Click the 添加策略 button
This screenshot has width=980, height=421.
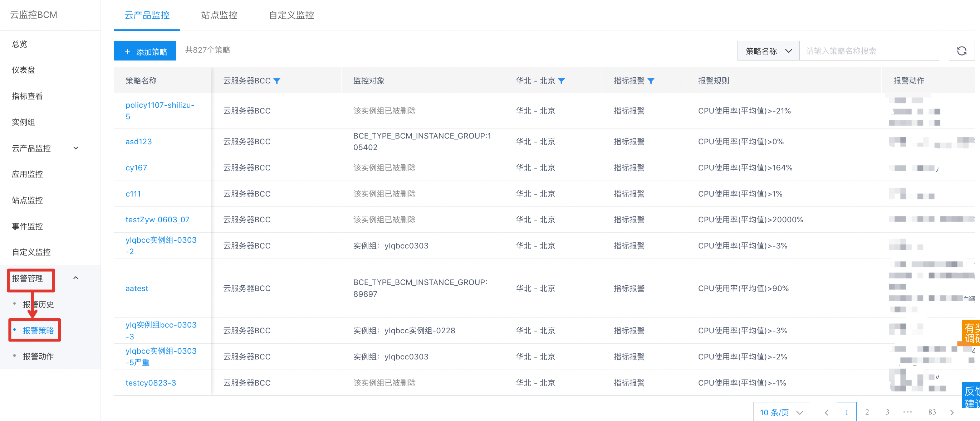pyautogui.click(x=145, y=51)
